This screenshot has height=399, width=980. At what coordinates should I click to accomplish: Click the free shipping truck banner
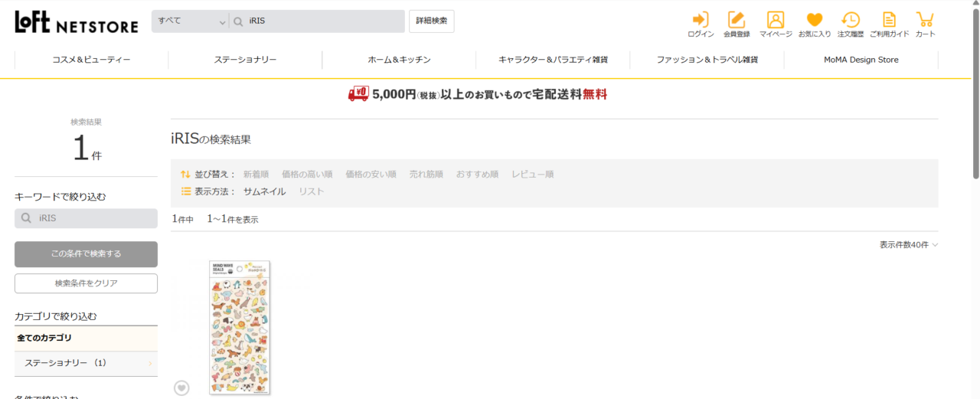coord(478,94)
